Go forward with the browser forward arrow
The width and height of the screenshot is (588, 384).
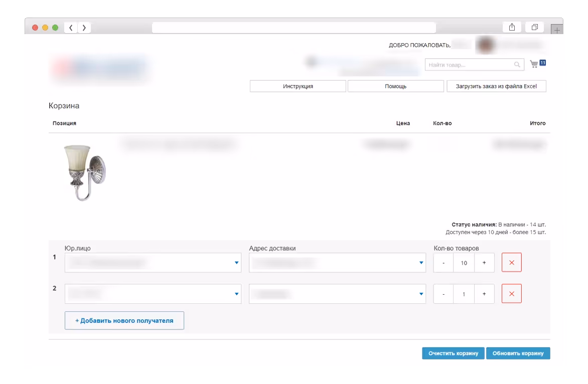click(x=84, y=28)
